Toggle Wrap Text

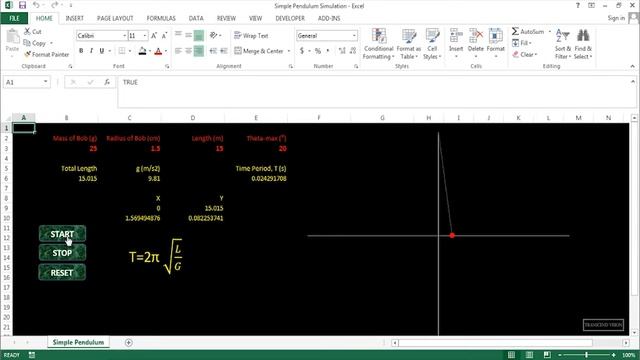(x=251, y=36)
